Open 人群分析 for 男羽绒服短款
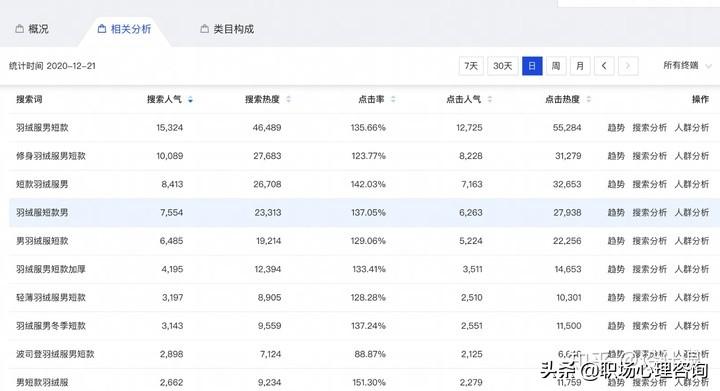This screenshot has height=391, width=720. point(692,241)
